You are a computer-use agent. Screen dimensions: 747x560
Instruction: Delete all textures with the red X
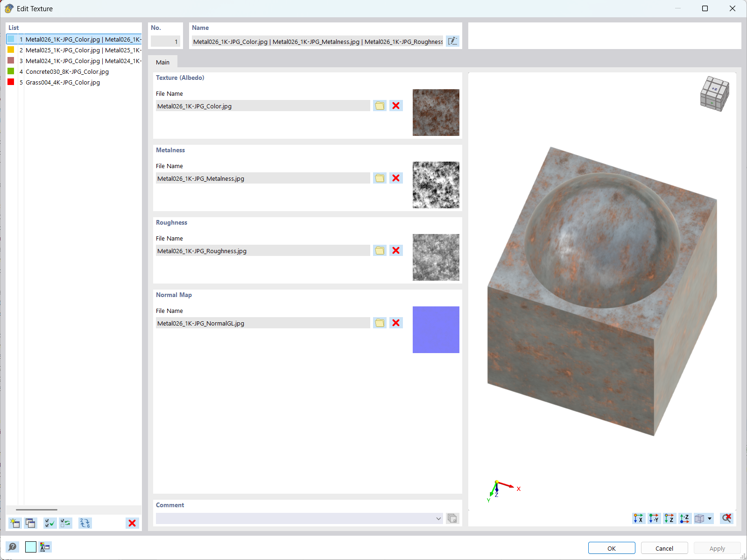(x=132, y=523)
